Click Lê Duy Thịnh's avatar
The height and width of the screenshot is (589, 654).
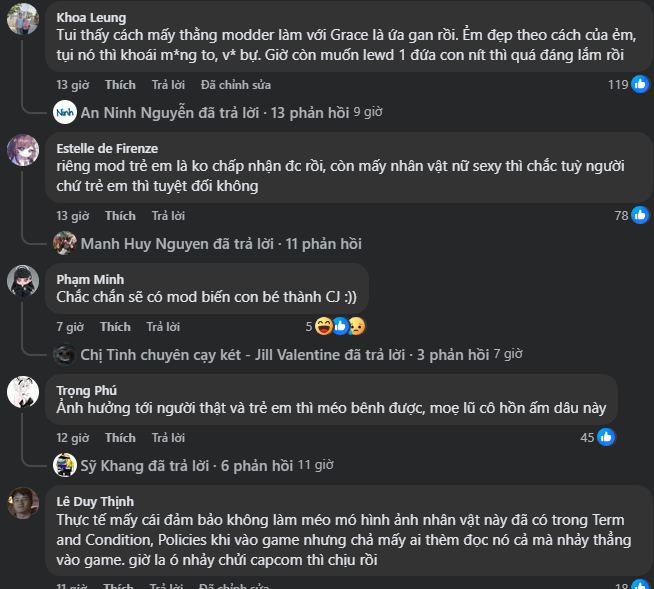[x=22, y=502]
